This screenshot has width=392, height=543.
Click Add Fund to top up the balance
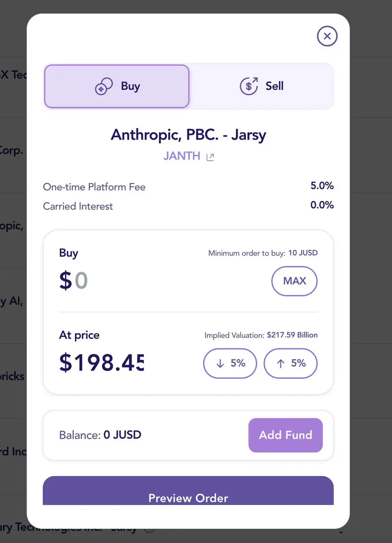285,435
